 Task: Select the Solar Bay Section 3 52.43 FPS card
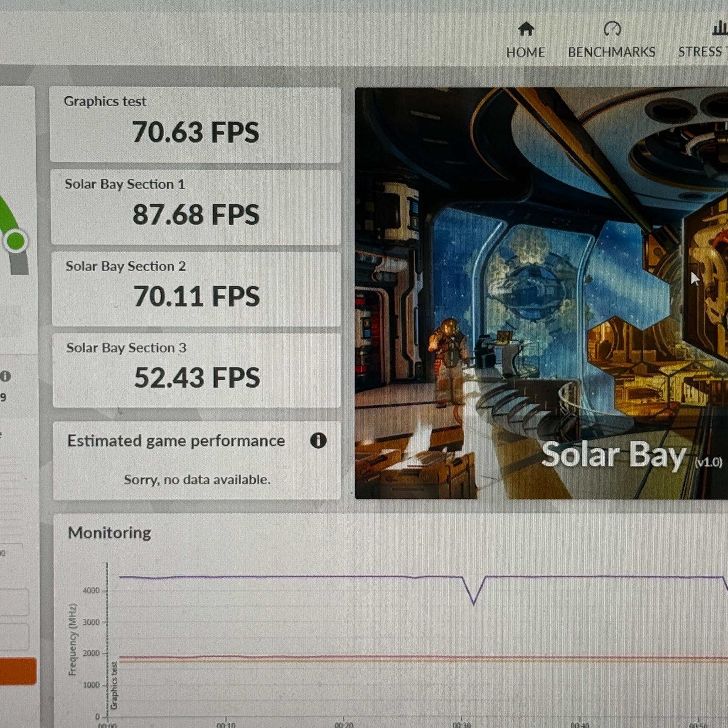pyautogui.click(x=196, y=370)
